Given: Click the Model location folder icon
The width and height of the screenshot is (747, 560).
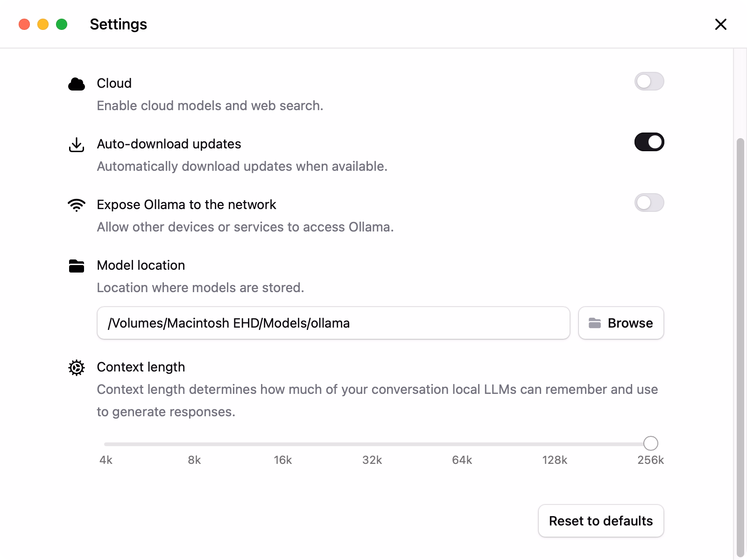Looking at the screenshot, I should pos(77,266).
